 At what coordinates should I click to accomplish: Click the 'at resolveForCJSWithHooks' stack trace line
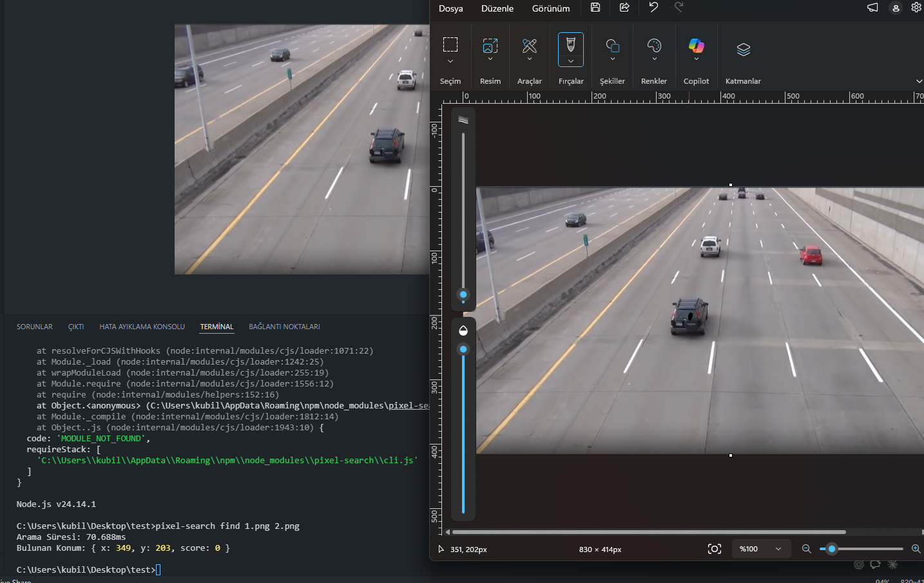tap(205, 351)
